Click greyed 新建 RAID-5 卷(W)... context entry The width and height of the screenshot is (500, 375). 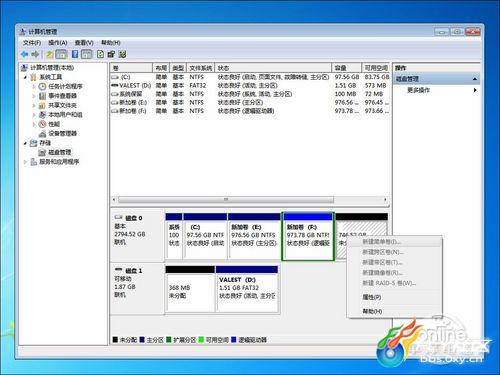(395, 283)
